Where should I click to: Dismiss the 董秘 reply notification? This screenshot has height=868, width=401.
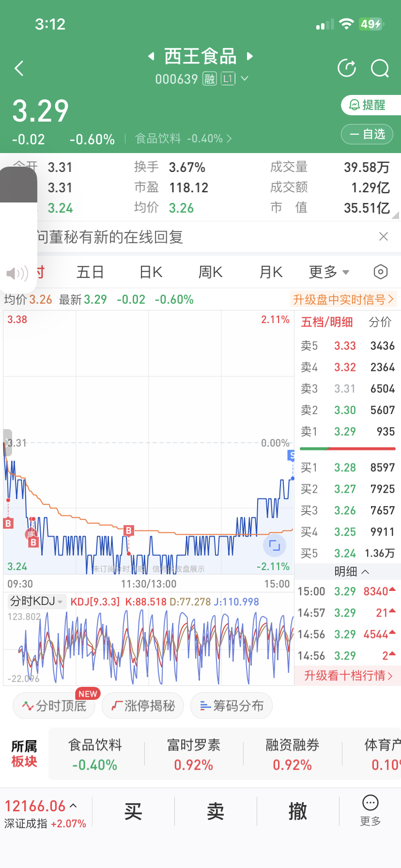(x=384, y=236)
